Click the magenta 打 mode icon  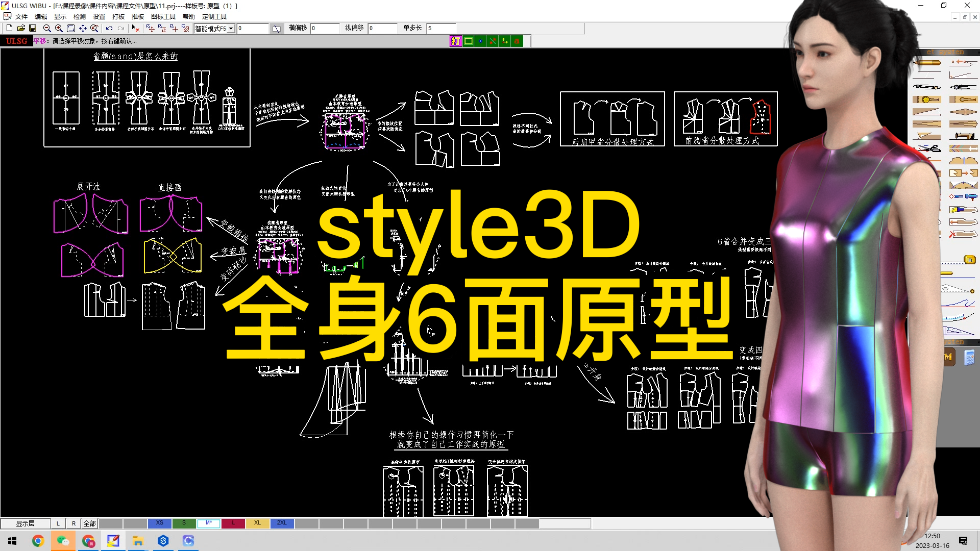click(455, 41)
